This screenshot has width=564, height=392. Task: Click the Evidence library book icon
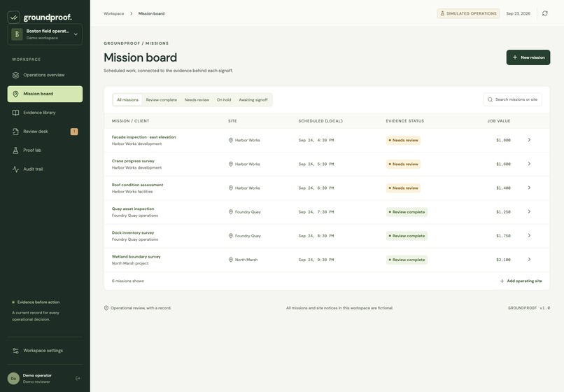pos(15,113)
